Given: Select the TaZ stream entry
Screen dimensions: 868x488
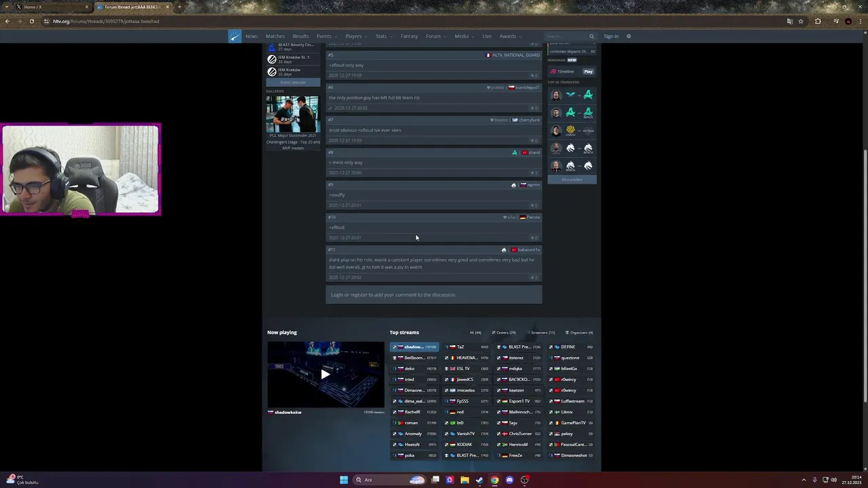Looking at the screenshot, I should pyautogui.click(x=467, y=347).
